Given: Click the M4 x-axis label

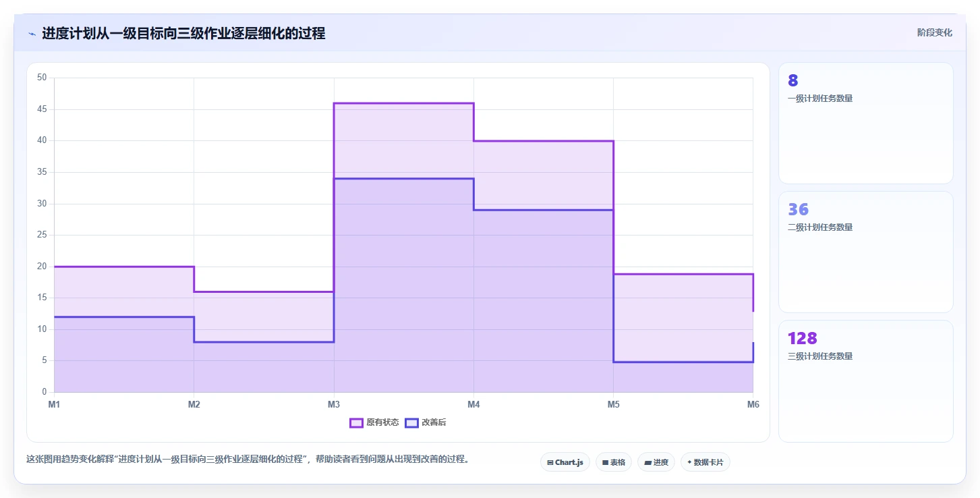Looking at the screenshot, I should coord(473,404).
